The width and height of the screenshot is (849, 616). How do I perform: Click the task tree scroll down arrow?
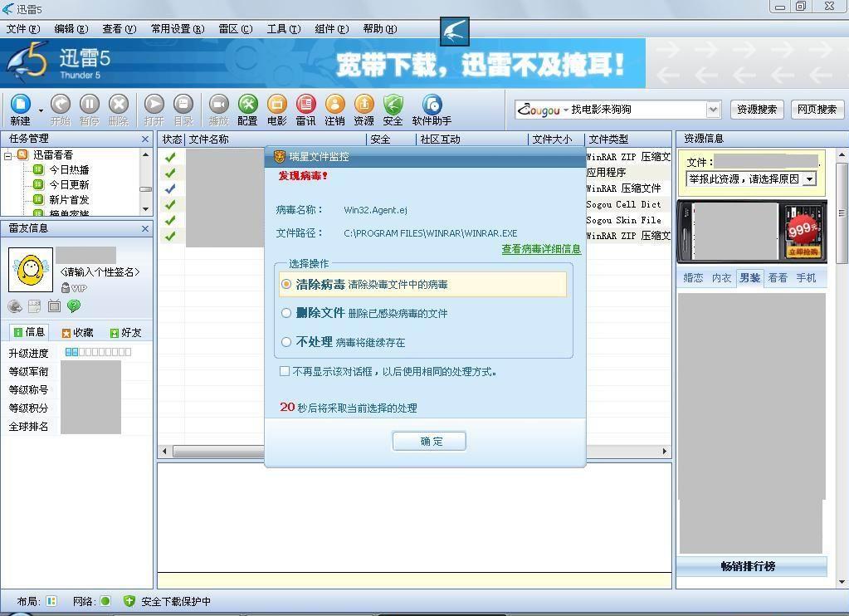point(146,209)
